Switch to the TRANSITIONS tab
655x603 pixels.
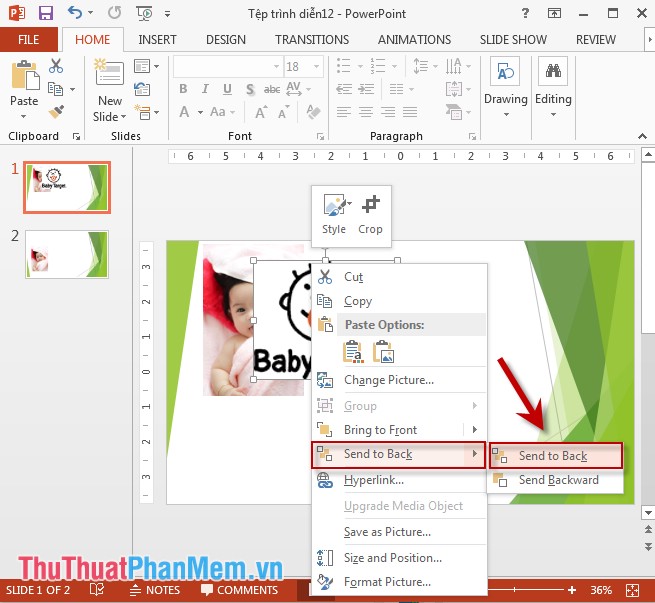[x=312, y=40]
